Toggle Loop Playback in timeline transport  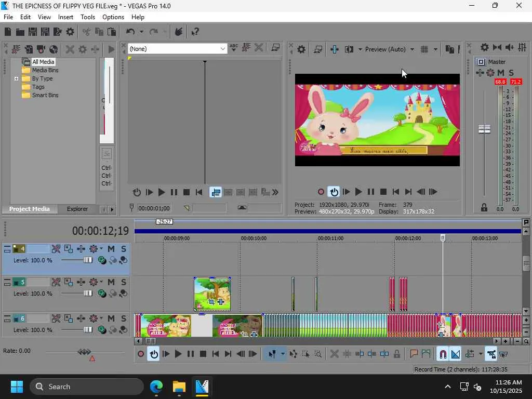tap(154, 354)
